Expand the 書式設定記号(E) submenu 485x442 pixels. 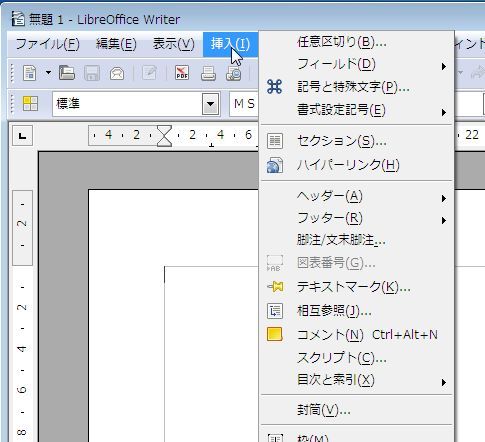click(357, 110)
